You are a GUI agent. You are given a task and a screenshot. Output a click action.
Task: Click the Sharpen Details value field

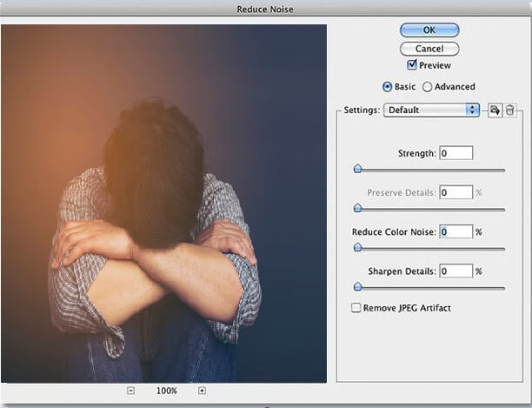coord(456,271)
